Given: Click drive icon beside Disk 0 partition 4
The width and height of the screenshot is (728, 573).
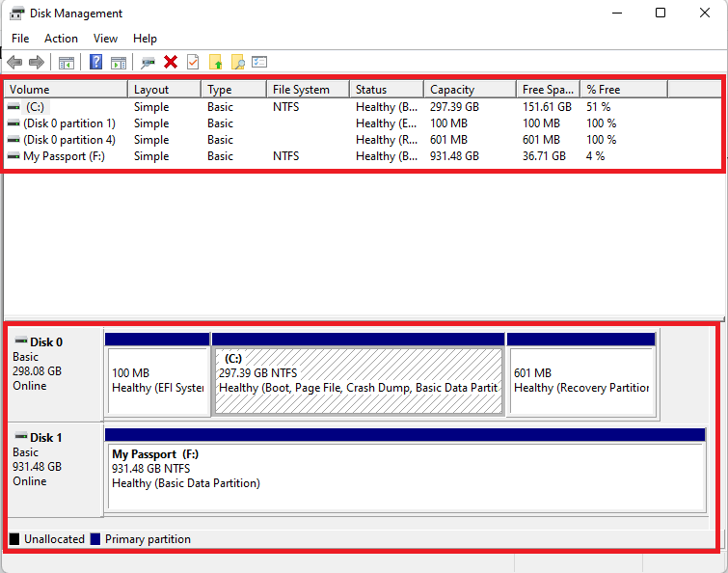Looking at the screenshot, I should click(13, 140).
